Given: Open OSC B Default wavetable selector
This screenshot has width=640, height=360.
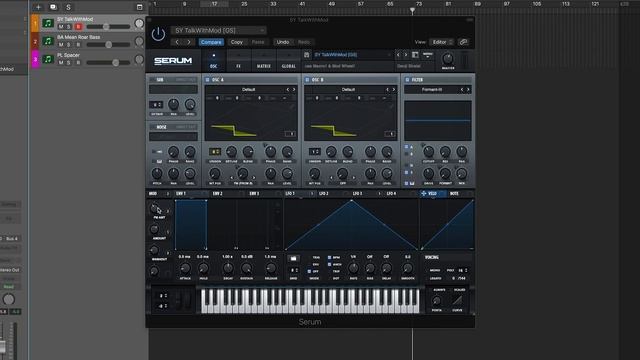Looking at the screenshot, I should [x=348, y=89].
